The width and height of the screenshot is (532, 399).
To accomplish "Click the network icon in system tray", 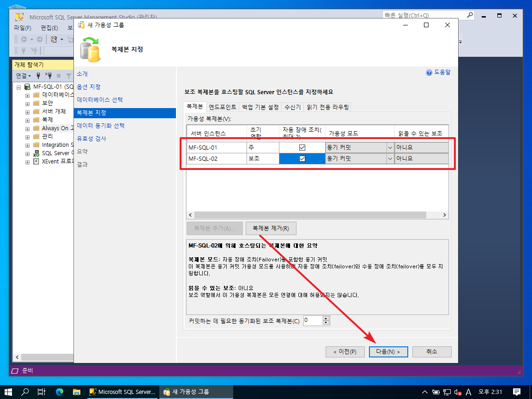I will [447, 392].
